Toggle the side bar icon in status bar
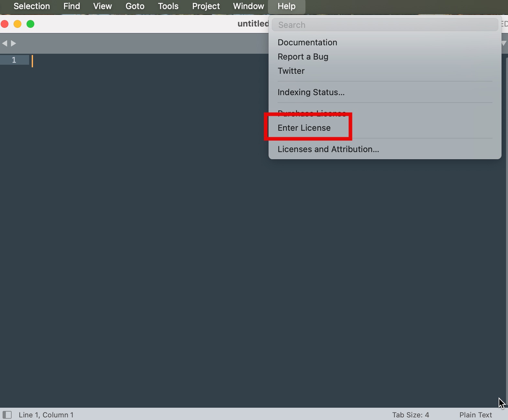The width and height of the screenshot is (508, 420). (x=7, y=415)
